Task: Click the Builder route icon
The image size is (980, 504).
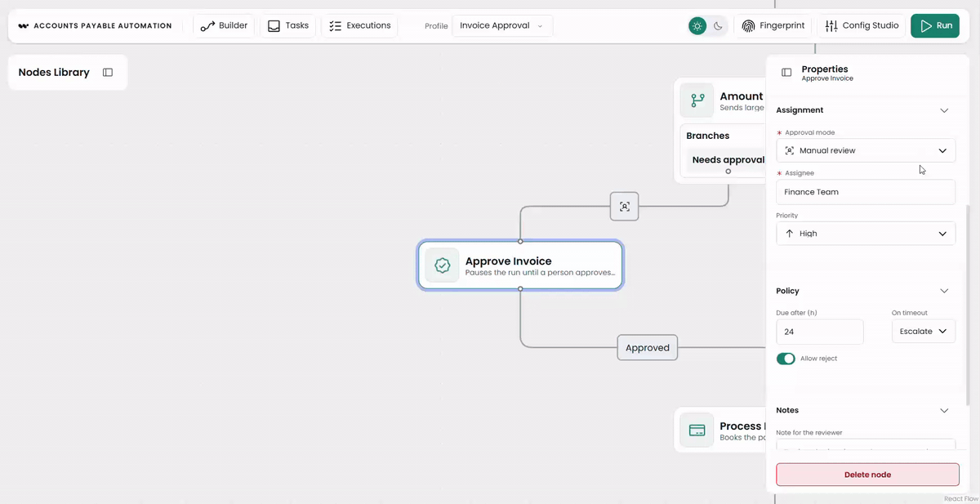Action: click(x=207, y=26)
